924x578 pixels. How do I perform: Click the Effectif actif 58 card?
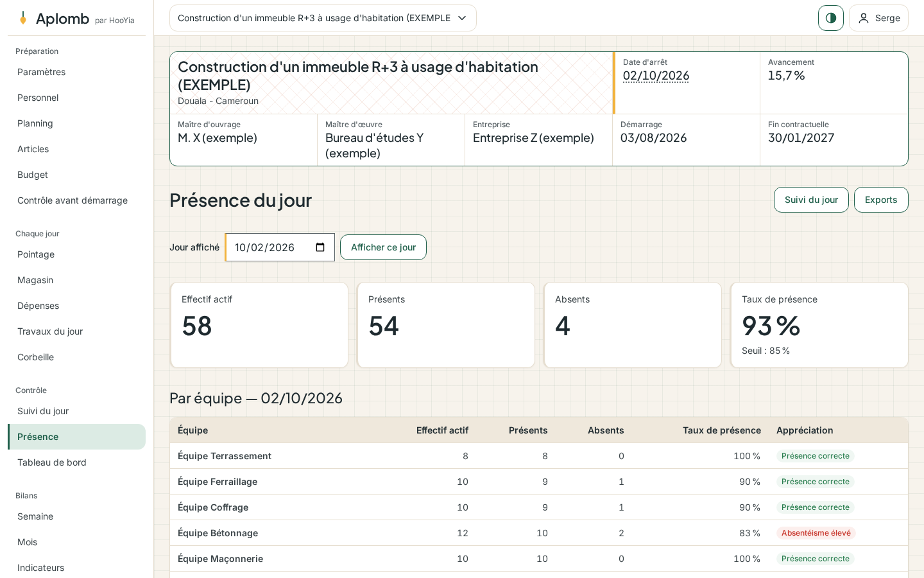coord(259,325)
